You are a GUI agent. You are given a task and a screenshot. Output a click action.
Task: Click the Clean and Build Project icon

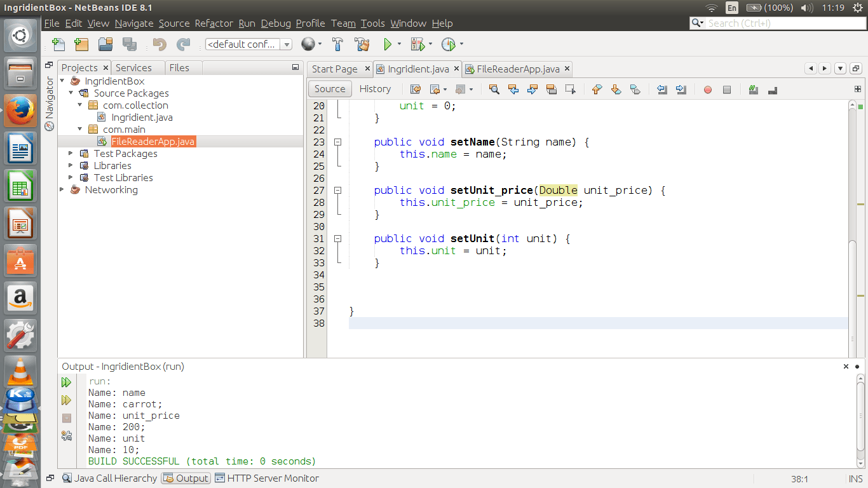[x=362, y=44]
